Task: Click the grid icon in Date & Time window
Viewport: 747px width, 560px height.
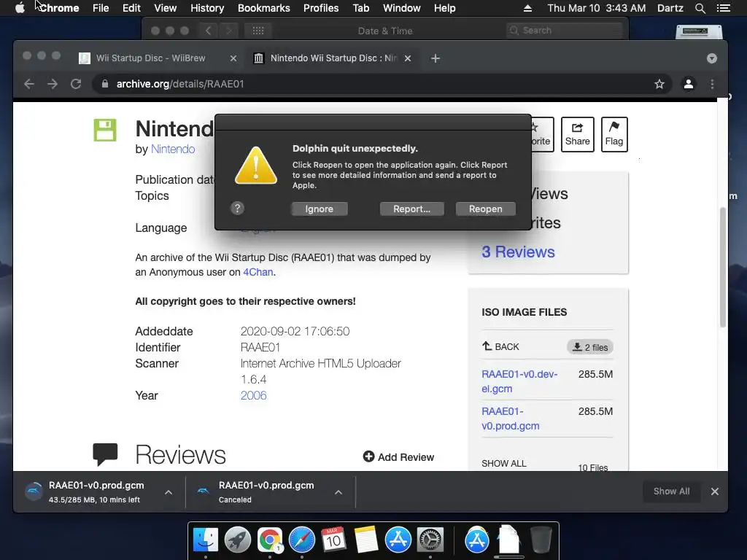Action: [x=258, y=31]
